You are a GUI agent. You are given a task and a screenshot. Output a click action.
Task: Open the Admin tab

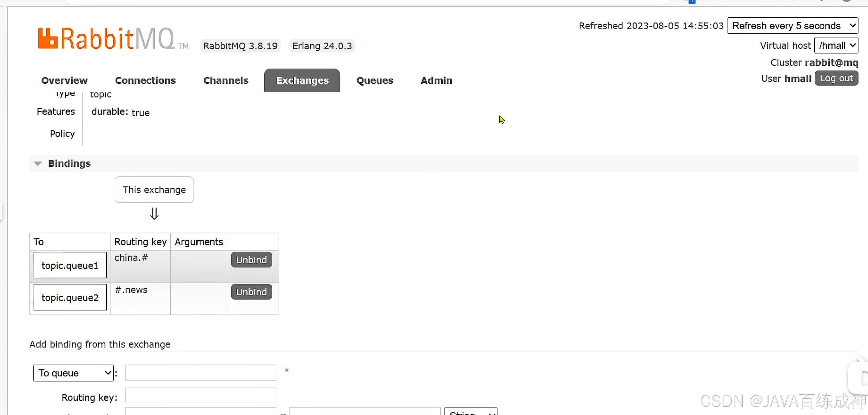click(436, 81)
